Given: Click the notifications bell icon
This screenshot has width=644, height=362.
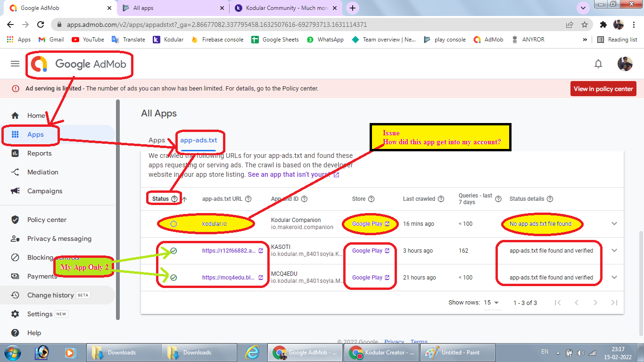Looking at the screenshot, I should tap(598, 64).
